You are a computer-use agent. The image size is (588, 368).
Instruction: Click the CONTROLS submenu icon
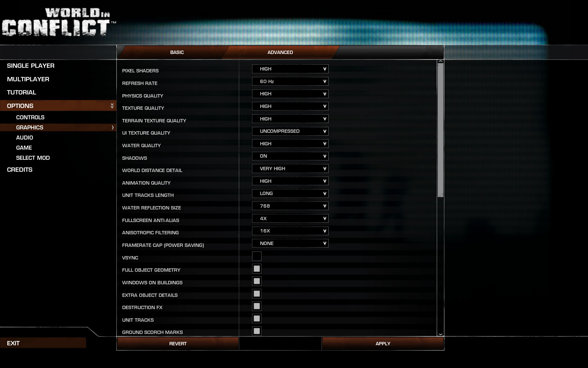tap(31, 117)
